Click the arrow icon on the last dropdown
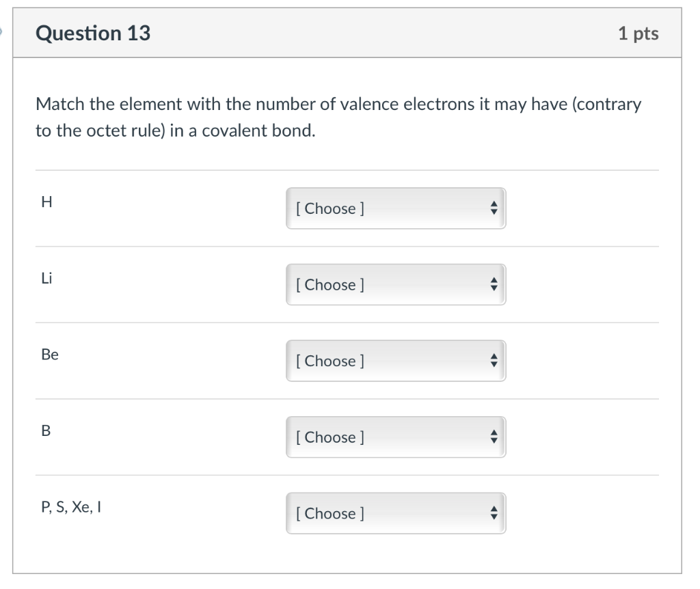700x589 pixels. (x=494, y=514)
